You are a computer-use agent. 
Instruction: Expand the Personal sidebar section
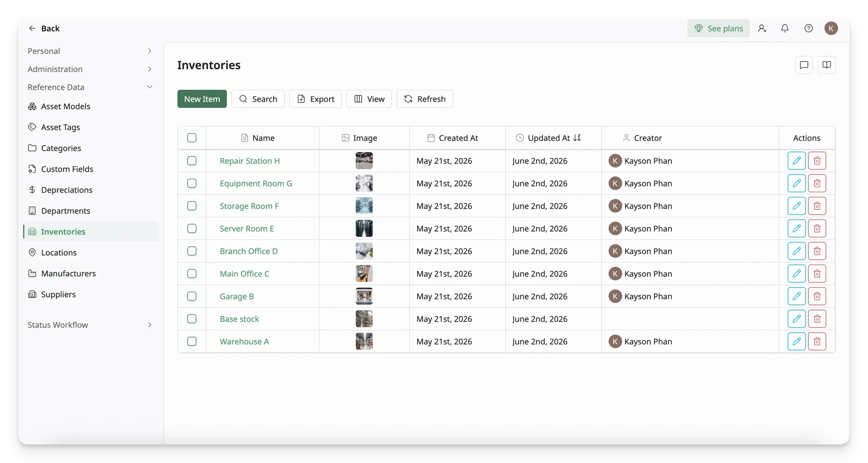(90, 51)
